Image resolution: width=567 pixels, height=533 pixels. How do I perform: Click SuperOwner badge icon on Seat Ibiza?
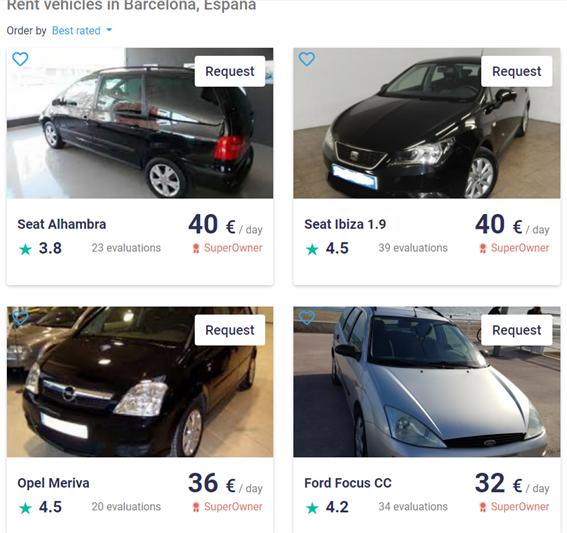483,248
